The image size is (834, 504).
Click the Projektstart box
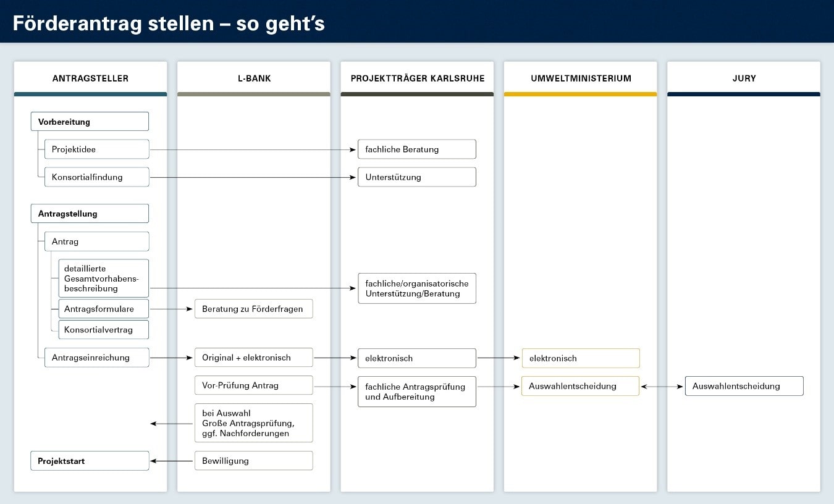(x=90, y=461)
